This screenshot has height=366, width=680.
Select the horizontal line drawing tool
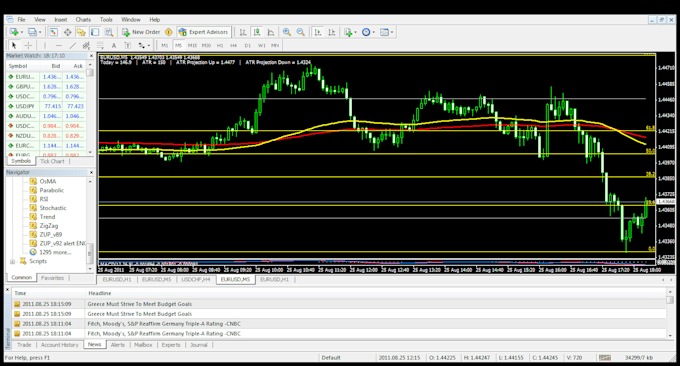pyautogui.click(x=59, y=45)
